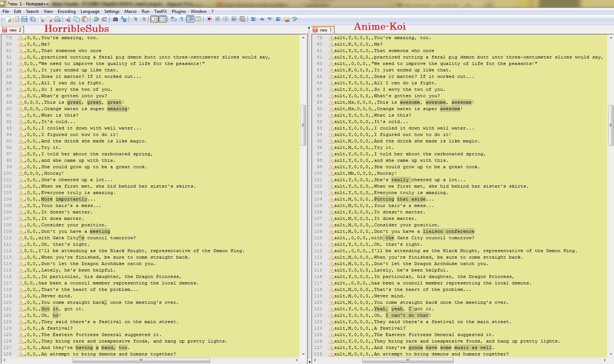This screenshot has width=614, height=364.
Task: Click the right pane vertical scrollbar thumb
Action: click(x=611, y=125)
